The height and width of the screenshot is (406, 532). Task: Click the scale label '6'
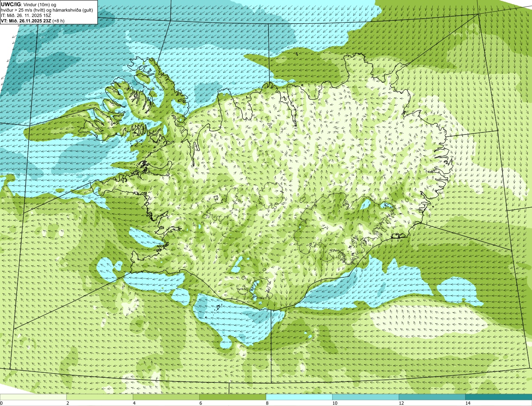click(x=200, y=403)
